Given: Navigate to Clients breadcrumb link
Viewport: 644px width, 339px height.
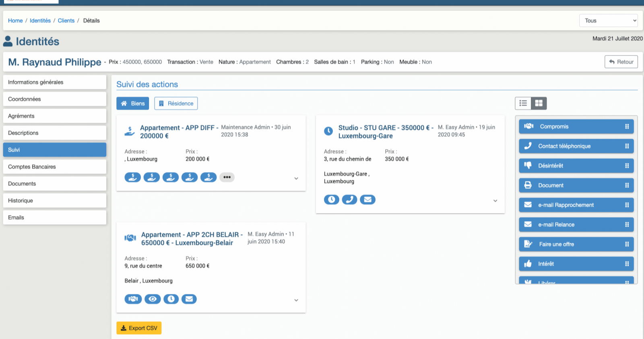Looking at the screenshot, I should [x=66, y=21].
